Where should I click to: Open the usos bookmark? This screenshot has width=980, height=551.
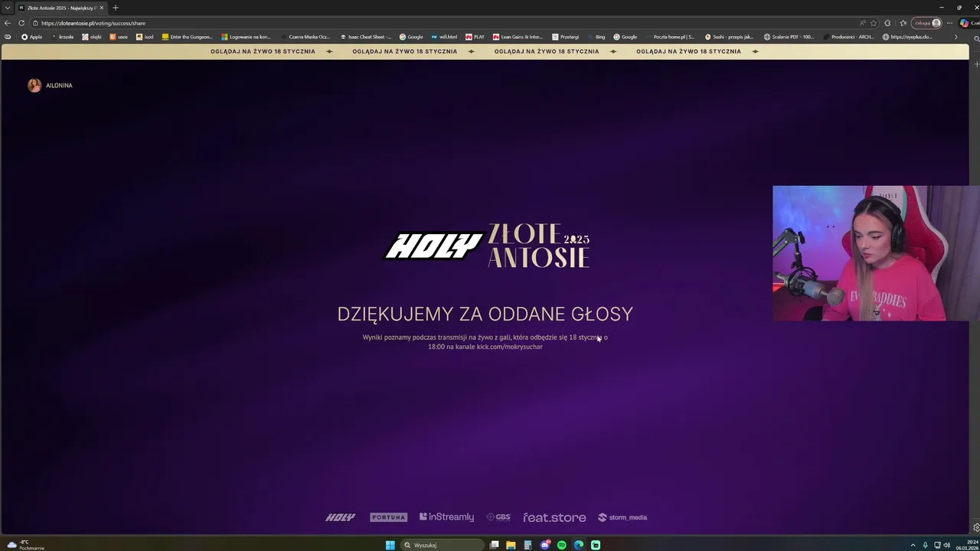(x=119, y=37)
